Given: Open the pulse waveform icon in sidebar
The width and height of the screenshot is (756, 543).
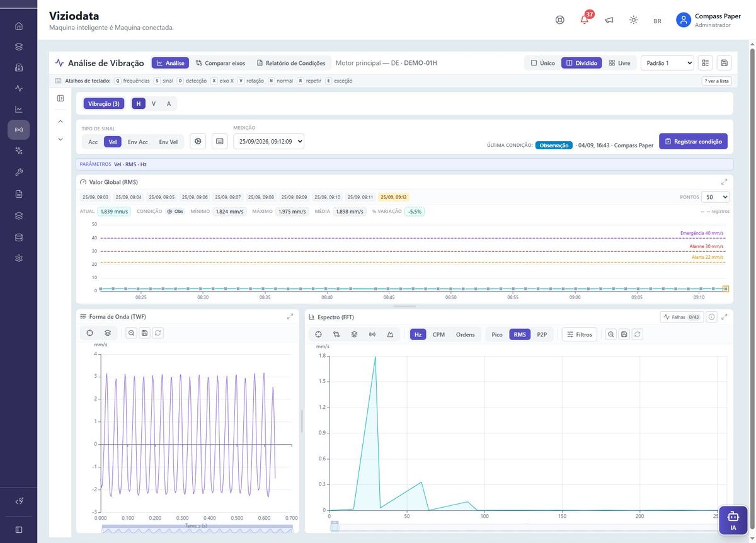Looking at the screenshot, I should click(x=19, y=88).
